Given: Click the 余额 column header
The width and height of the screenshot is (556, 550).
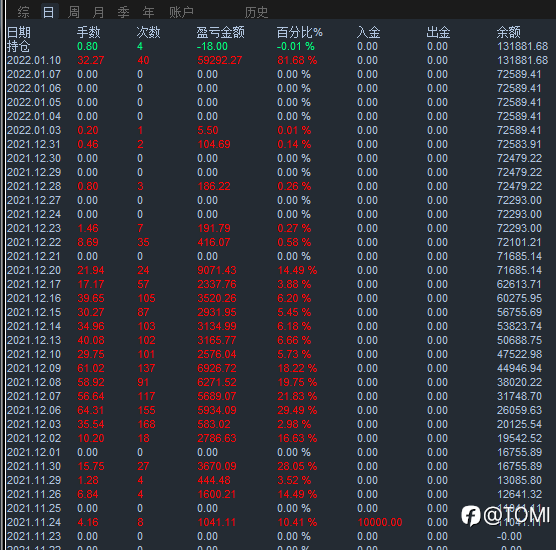Looking at the screenshot, I should [x=508, y=33].
